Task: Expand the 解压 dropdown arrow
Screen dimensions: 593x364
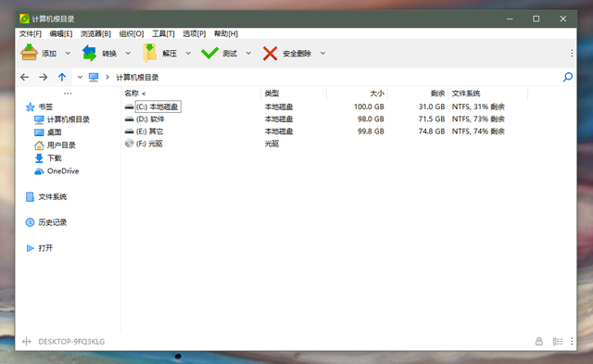Action: click(188, 54)
